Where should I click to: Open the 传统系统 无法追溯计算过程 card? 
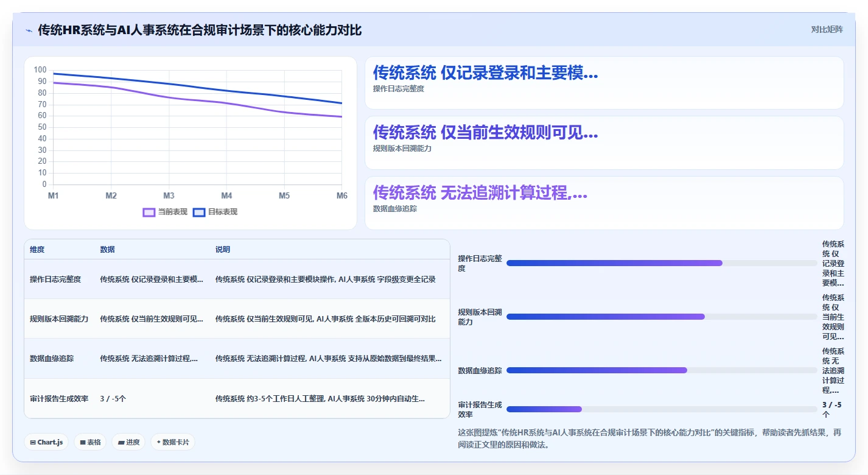[604, 203]
